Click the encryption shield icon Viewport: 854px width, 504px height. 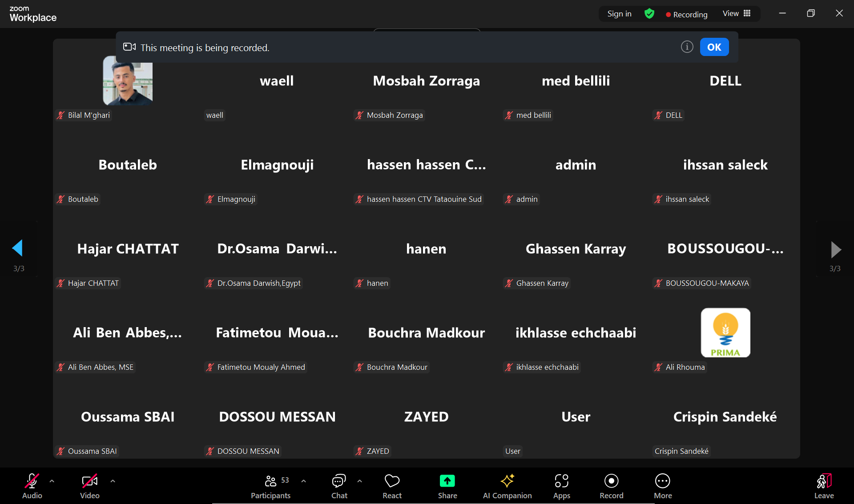point(649,14)
